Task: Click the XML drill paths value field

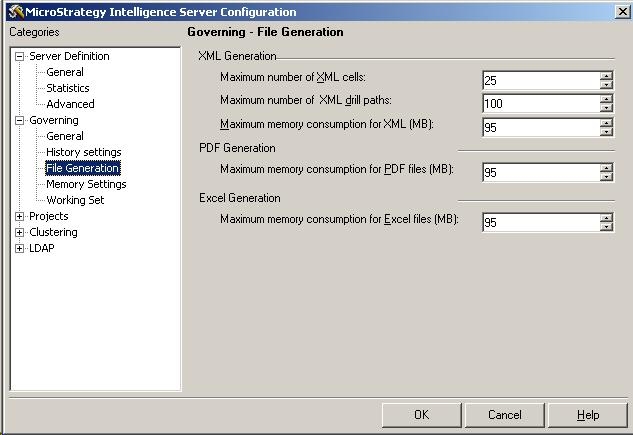Action: pos(541,104)
